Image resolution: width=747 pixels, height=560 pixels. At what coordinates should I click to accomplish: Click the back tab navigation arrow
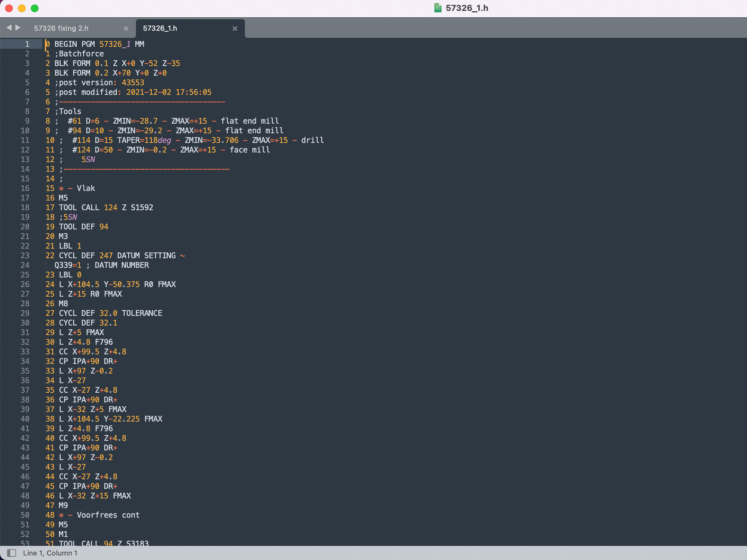pyautogui.click(x=9, y=28)
